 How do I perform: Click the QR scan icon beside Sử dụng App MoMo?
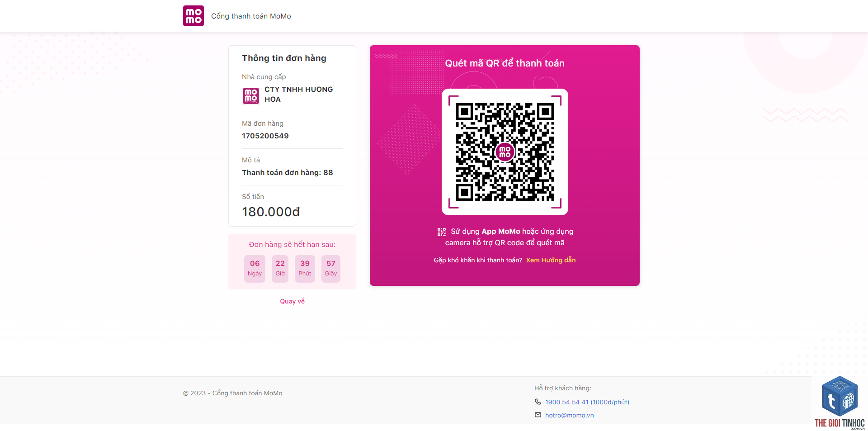coord(442,232)
